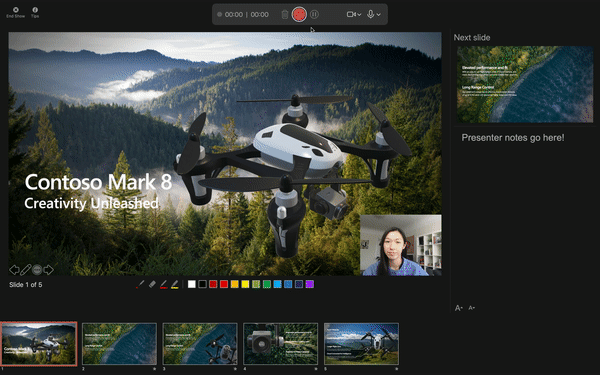
Task: Choose the black ink color
Action: (x=202, y=284)
